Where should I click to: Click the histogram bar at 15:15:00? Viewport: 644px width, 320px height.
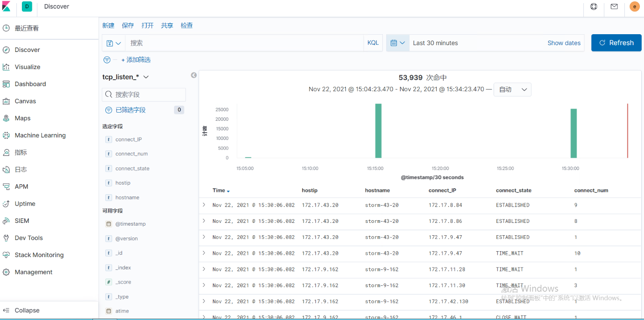378,131
